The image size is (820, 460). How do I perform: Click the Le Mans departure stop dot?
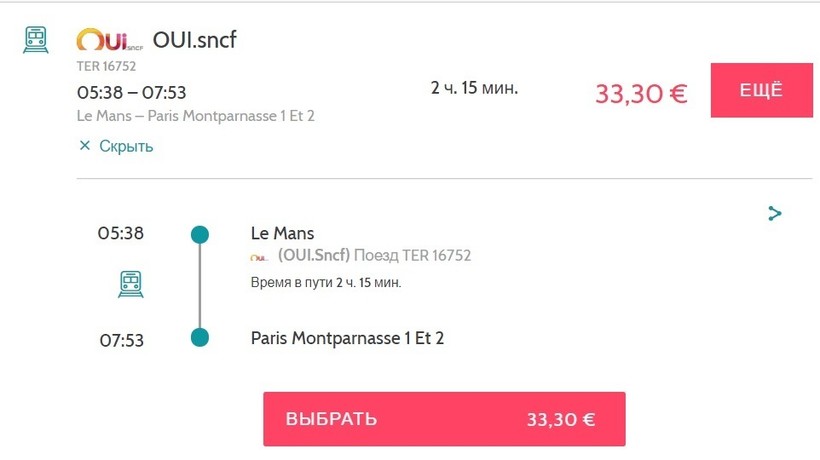[200, 235]
